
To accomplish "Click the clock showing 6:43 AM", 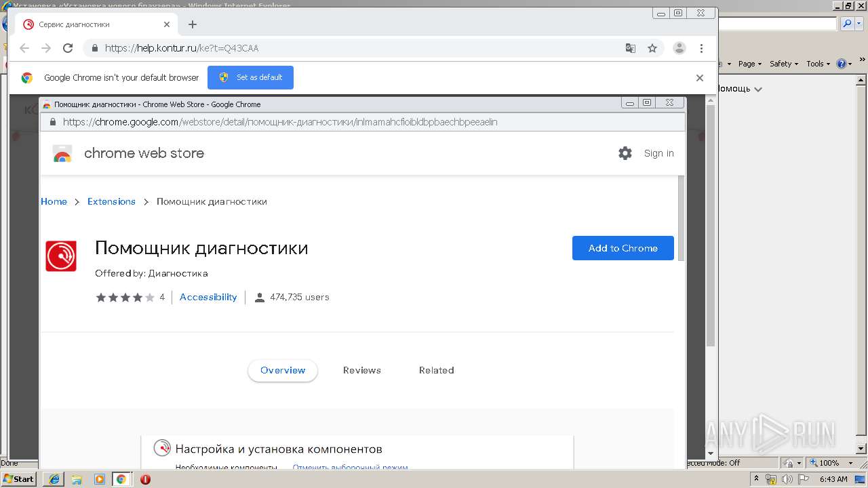I will pyautogui.click(x=833, y=479).
